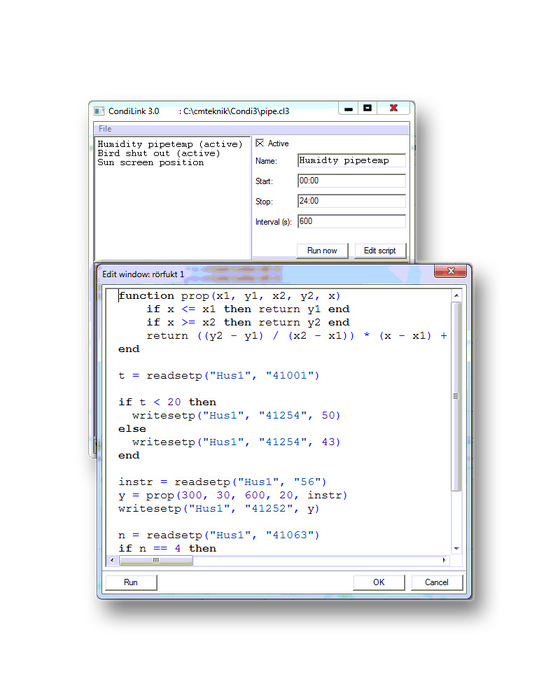Screen dimensions: 560x700
Task: Click code line 'if n == 4 then'
Action: click(x=167, y=548)
